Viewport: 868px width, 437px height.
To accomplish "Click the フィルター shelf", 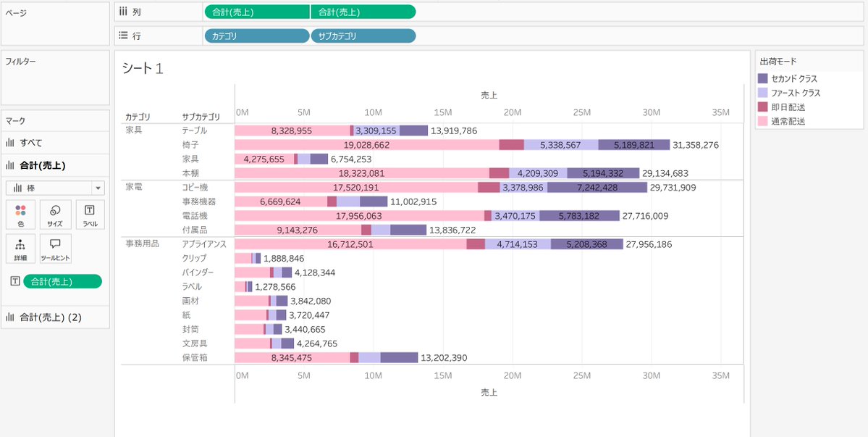I will click(55, 78).
